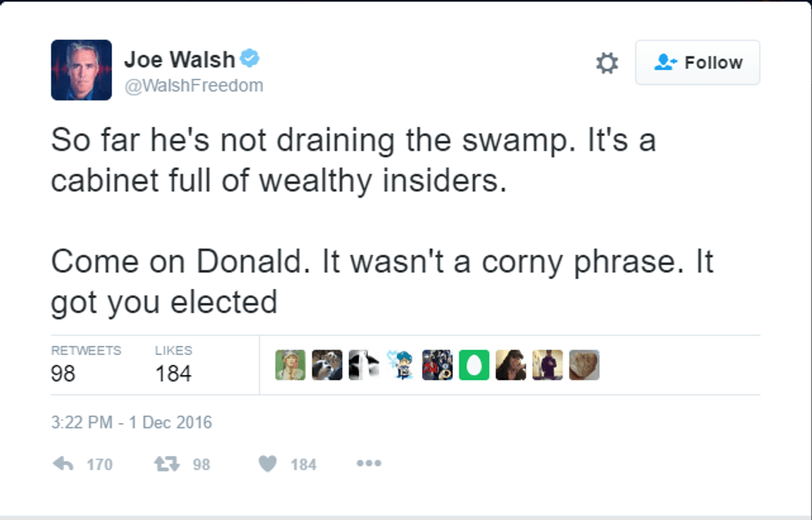This screenshot has width=812, height=520.
Task: Click Joe Walsh's profile picture
Action: [81, 70]
